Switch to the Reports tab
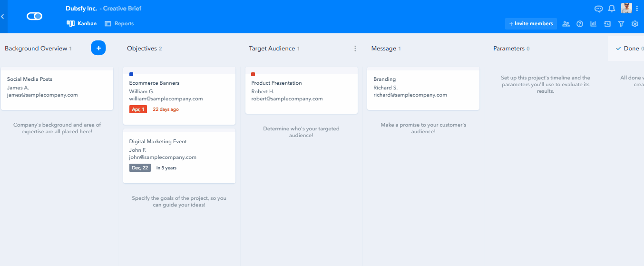This screenshot has width=644, height=266. [119, 23]
